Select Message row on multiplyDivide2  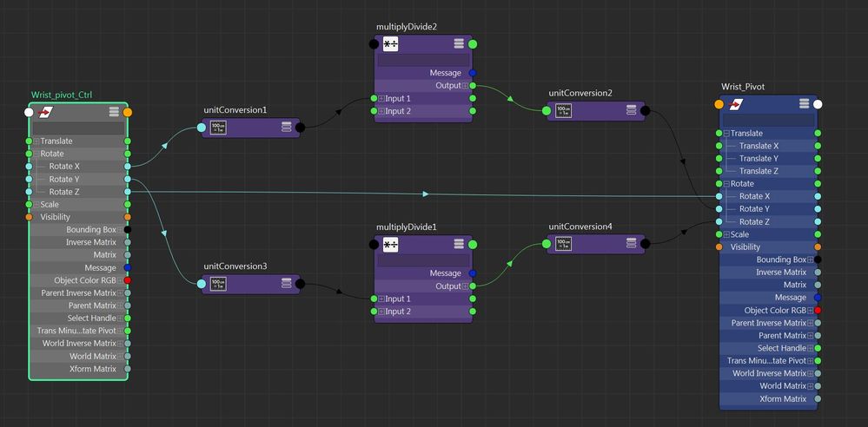point(423,73)
